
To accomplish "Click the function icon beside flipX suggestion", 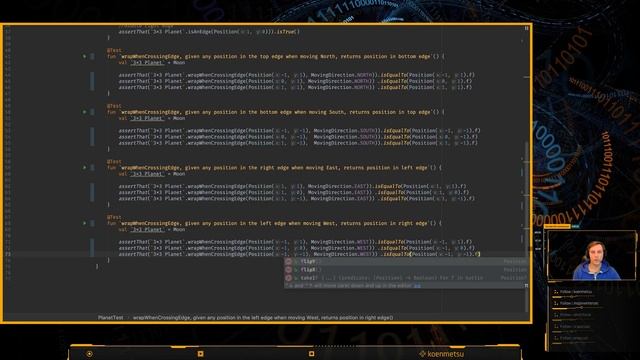I will [289, 269].
